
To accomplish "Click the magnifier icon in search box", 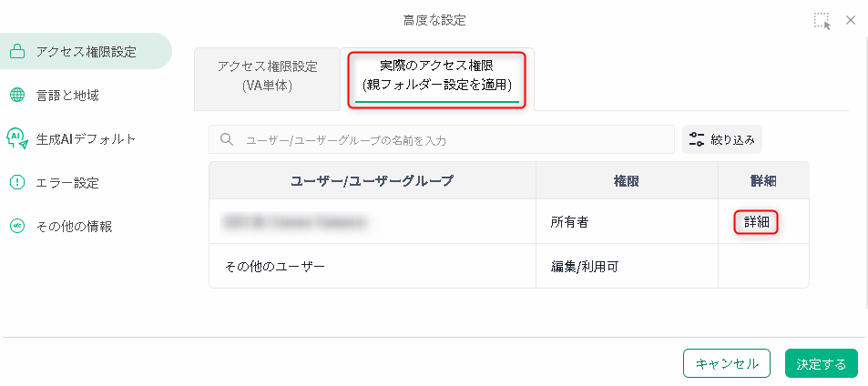I will (226, 140).
